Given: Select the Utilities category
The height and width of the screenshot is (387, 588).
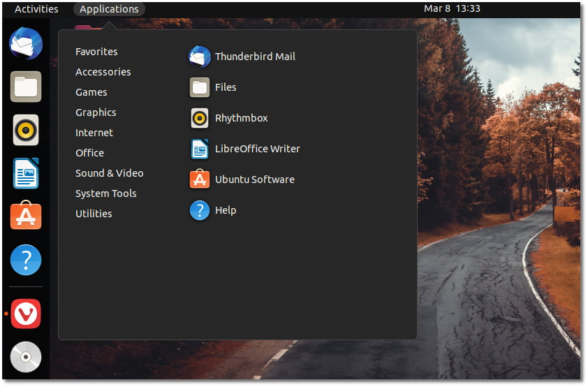Looking at the screenshot, I should [94, 214].
